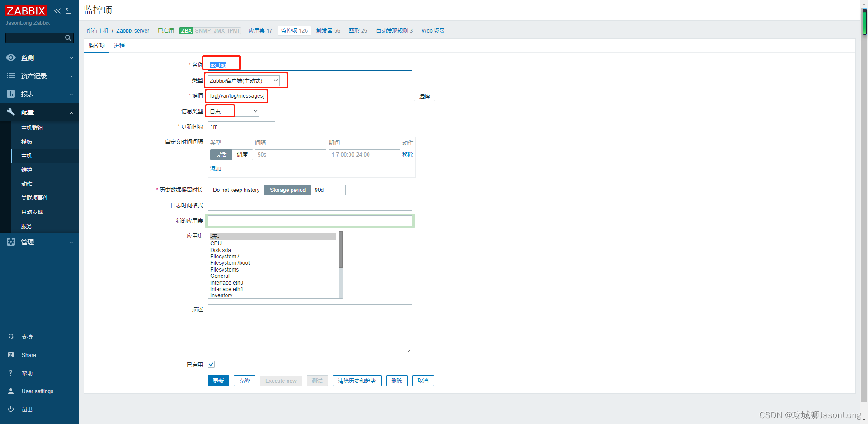Open the 图形 25 link
The width and height of the screenshot is (868, 424).
click(358, 31)
